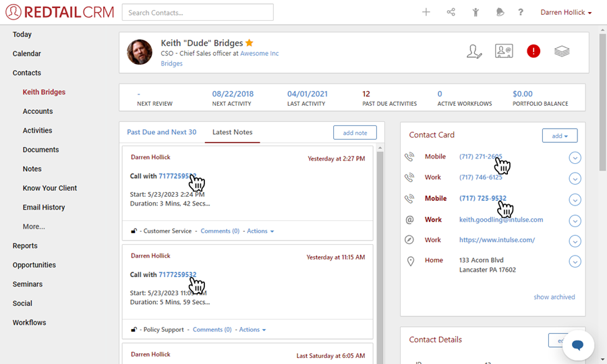
Task: Click phone icon beside (717) 746-6125
Action: pos(409,177)
